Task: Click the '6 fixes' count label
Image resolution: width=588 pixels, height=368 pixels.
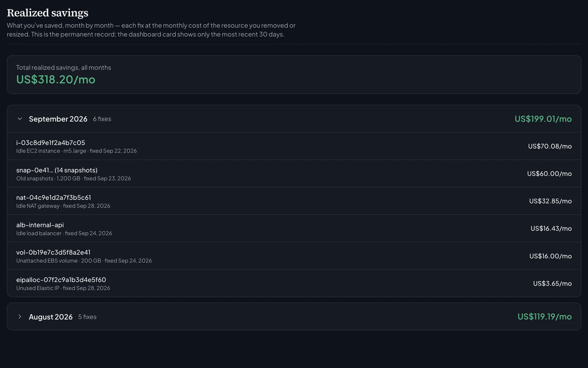Action: tap(102, 119)
